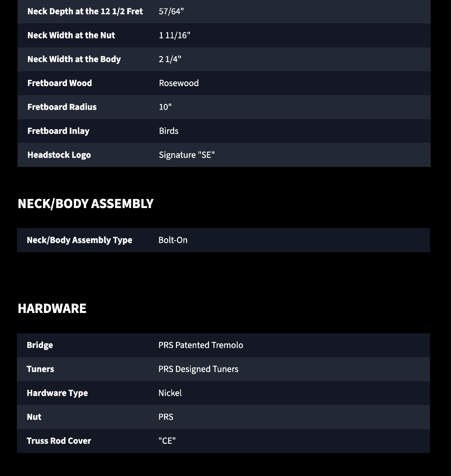Click the Headstock Logo label
451x476 pixels.
point(59,155)
